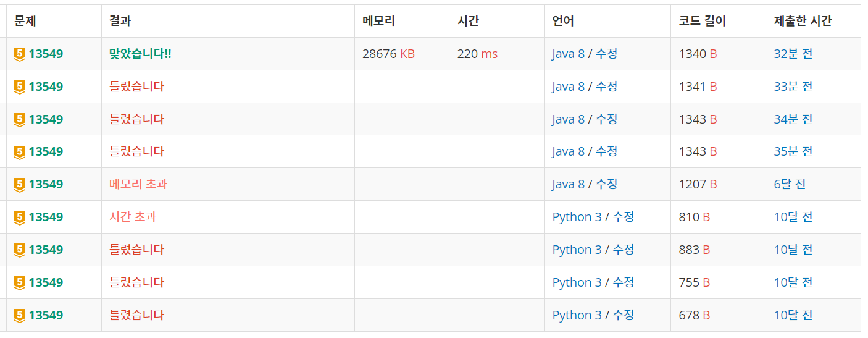The height and width of the screenshot is (338, 868).
Task: Open problem 13549 in the 맞았습니다!! row
Action: point(46,54)
